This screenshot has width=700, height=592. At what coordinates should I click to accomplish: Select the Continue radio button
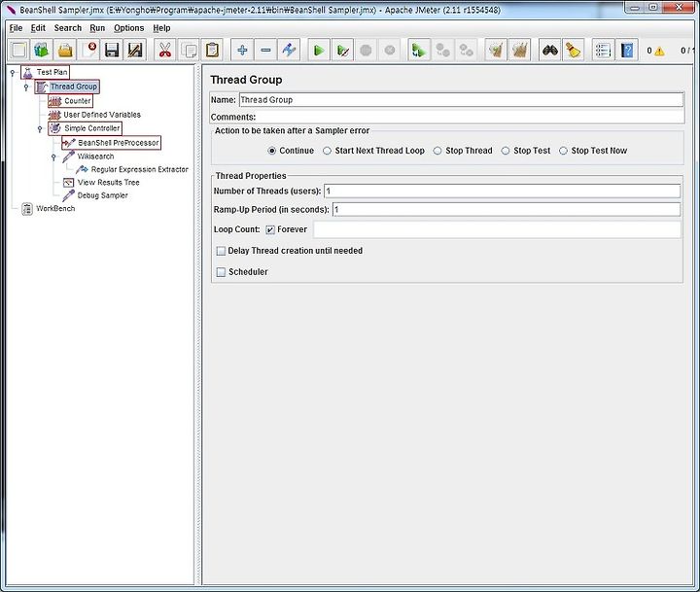pos(271,151)
